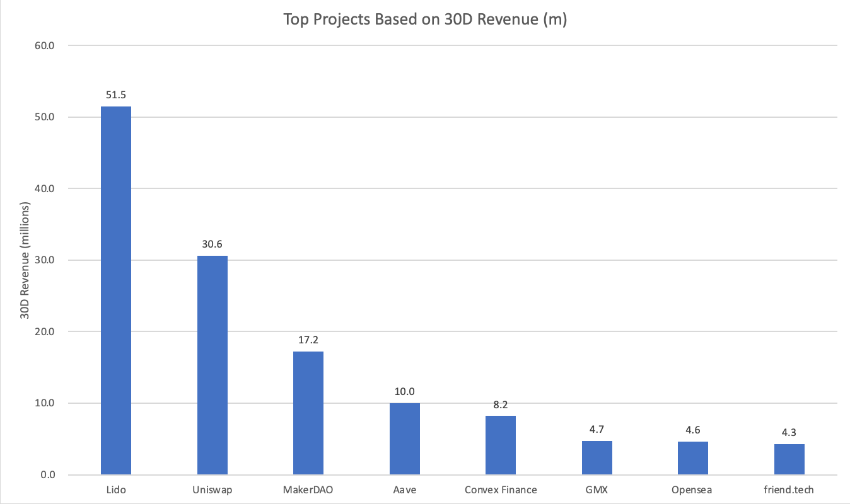Click the 30.0 axis value
Screen dimensions: 850x504
[46, 260]
